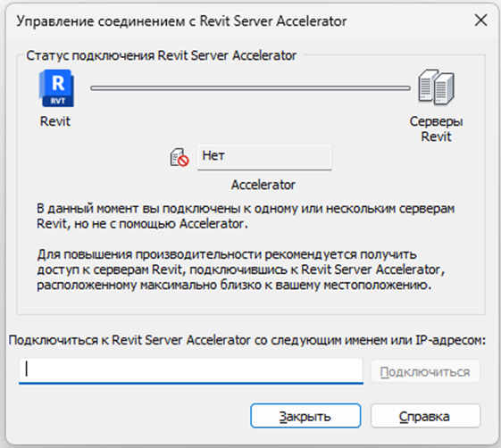Click the label "Подключиться к Revit Server Accelerator со следующим именем"
Viewport: 501px width, 448px height.
click(247, 340)
